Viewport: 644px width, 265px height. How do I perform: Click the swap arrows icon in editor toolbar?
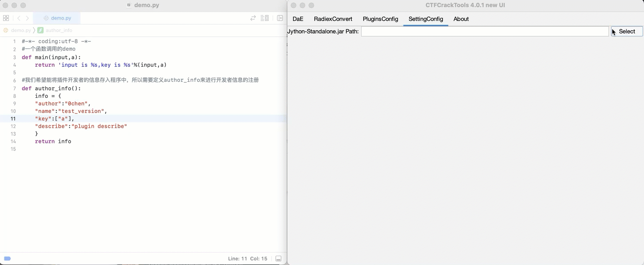click(x=253, y=18)
